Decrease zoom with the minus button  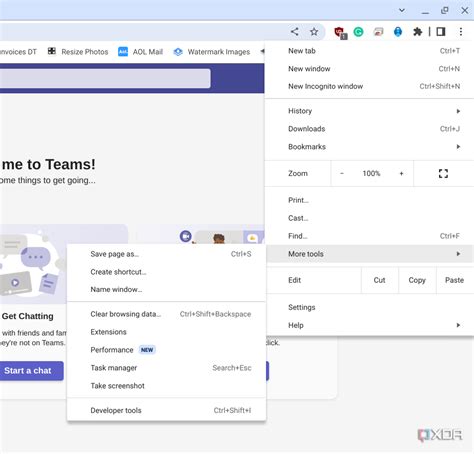[x=342, y=173]
